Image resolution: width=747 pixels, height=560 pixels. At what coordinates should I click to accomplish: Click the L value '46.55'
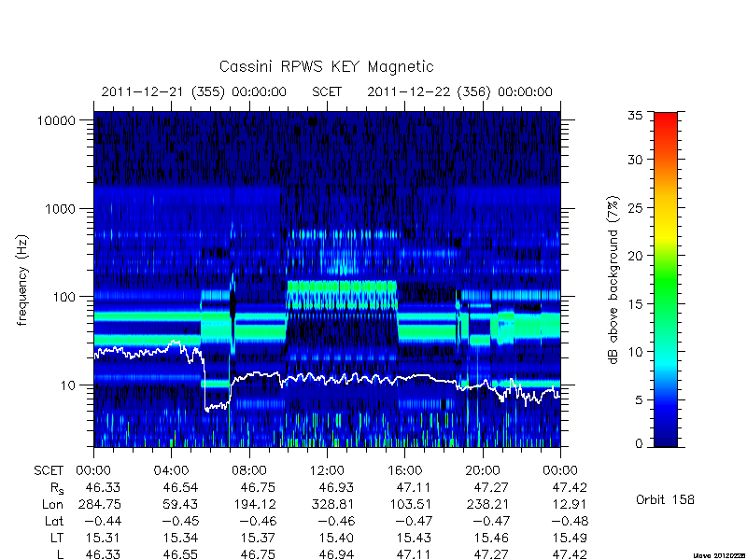tap(179, 554)
